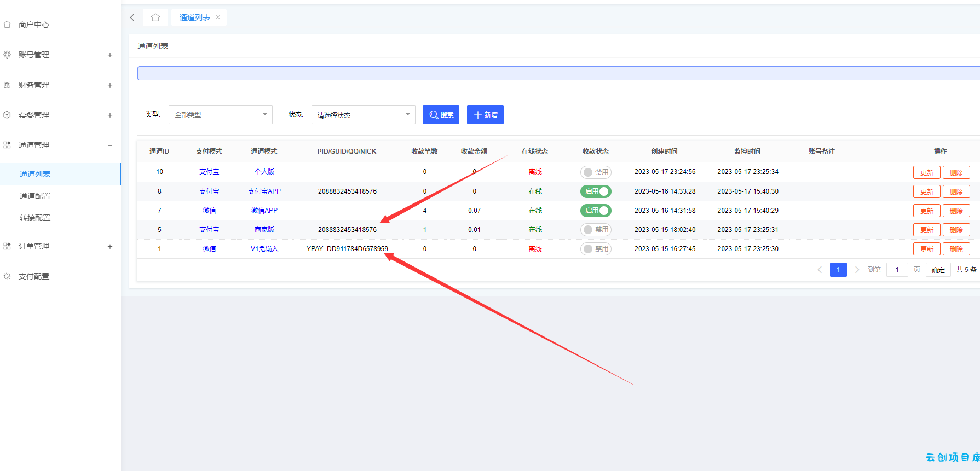Click 删除 for channel 8
The image size is (980, 471).
956,191
